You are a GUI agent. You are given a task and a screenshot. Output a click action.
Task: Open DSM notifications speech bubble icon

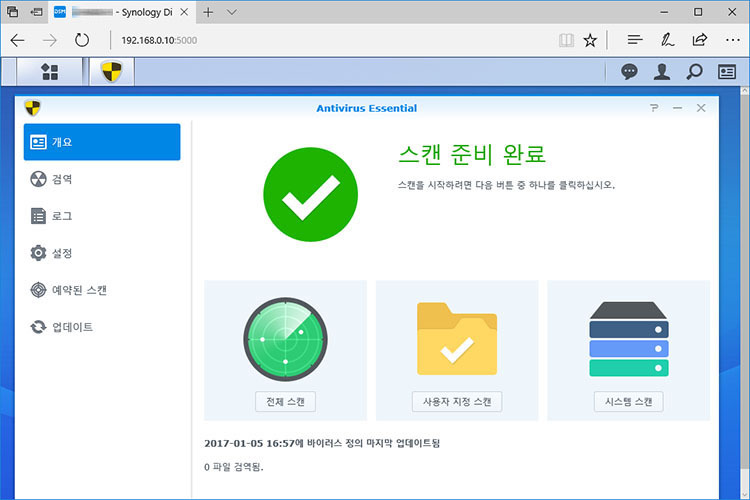click(x=629, y=72)
